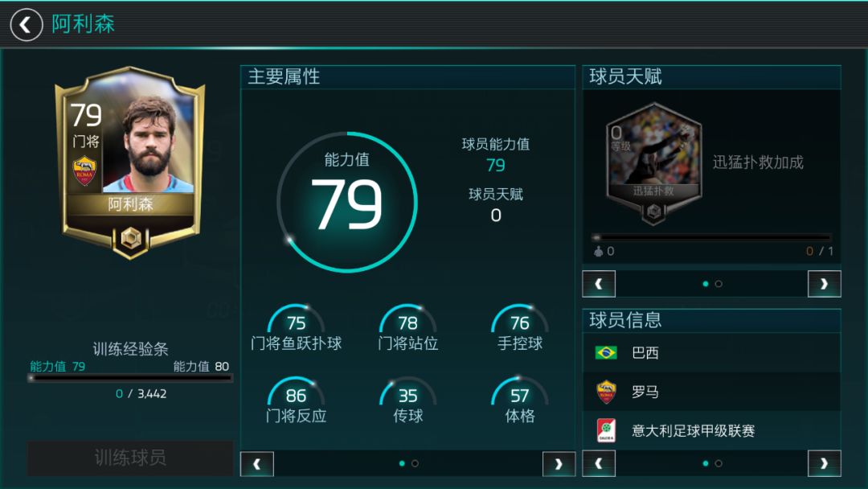868x489 pixels.
Task: Click the Brazil flag icon
Action: click(606, 352)
